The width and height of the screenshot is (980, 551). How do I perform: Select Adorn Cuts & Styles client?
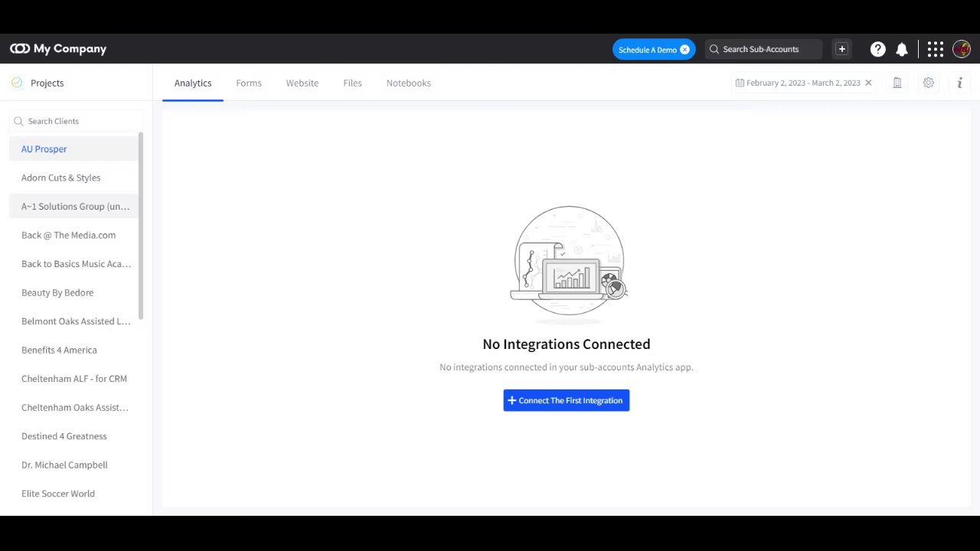pyautogui.click(x=74, y=178)
